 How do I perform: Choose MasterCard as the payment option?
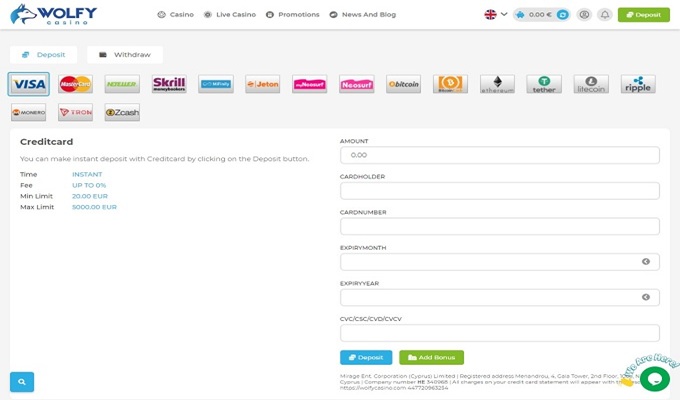click(x=75, y=84)
